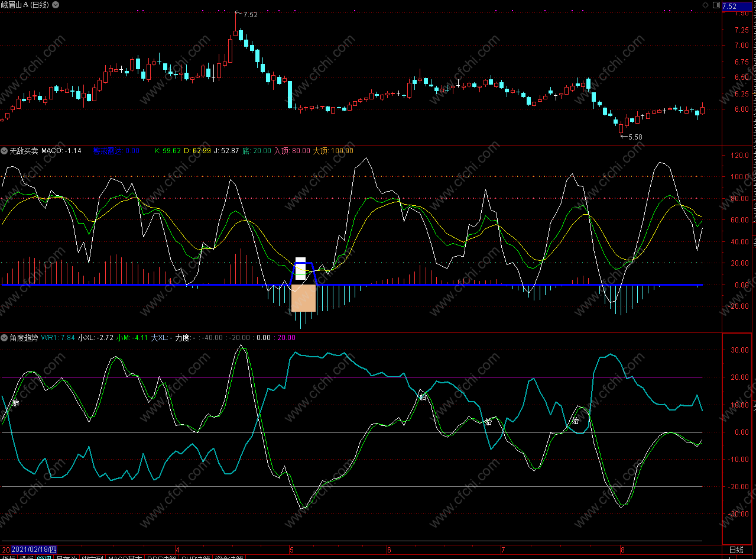Click month 7 marker on time axis
This screenshot has width=756, height=559.
(x=503, y=550)
